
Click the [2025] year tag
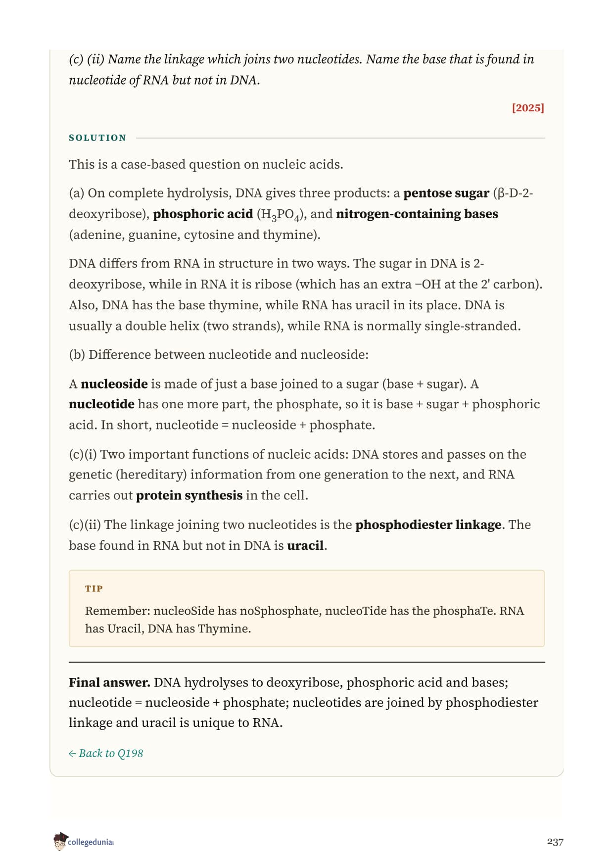[x=528, y=108]
